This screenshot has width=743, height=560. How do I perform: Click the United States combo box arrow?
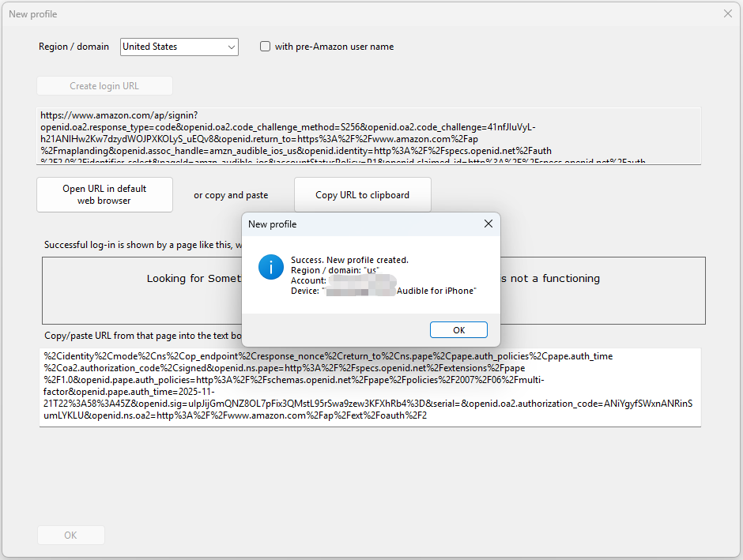pos(232,47)
